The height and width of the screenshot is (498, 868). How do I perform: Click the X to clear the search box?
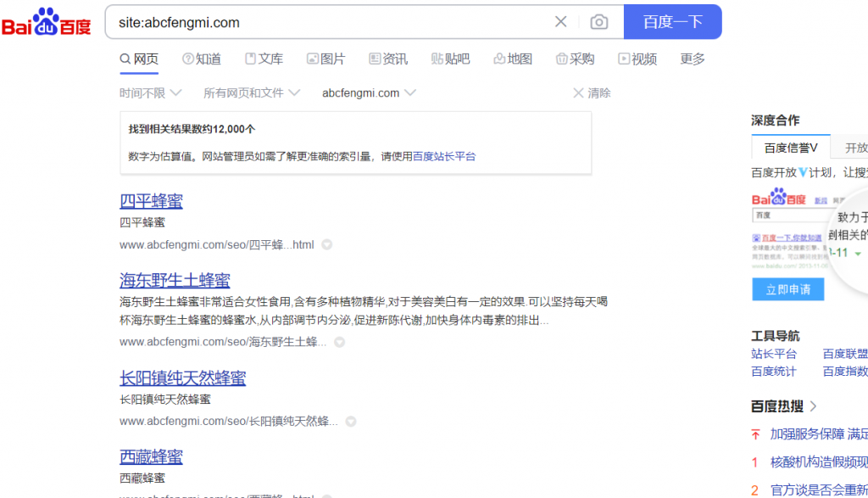coord(560,22)
